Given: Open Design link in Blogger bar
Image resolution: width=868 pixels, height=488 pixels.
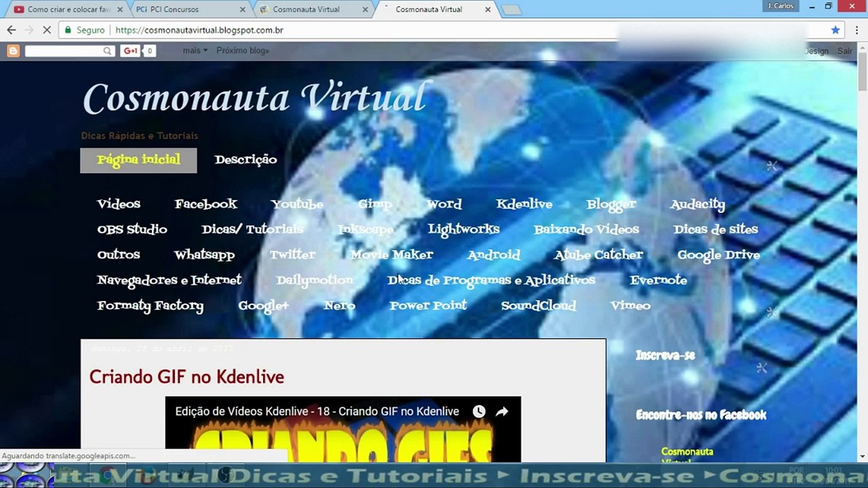Looking at the screenshot, I should pyautogui.click(x=816, y=51).
